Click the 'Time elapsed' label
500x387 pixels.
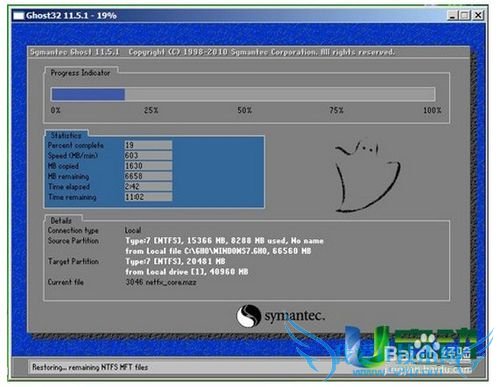coord(69,187)
